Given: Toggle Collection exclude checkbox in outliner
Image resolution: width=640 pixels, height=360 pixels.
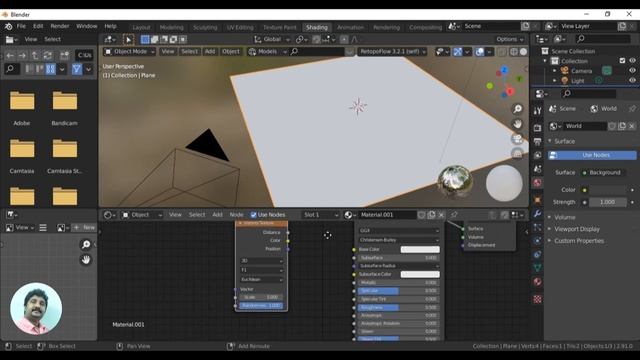Looking at the screenshot, I should (x=622, y=61).
